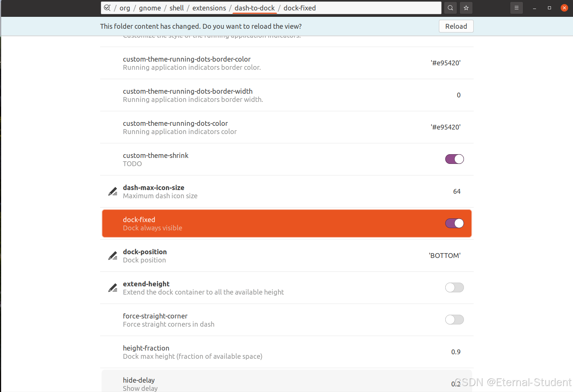The height and width of the screenshot is (392, 573).
Task: Click the folder changed notification text
Action: [x=201, y=27]
